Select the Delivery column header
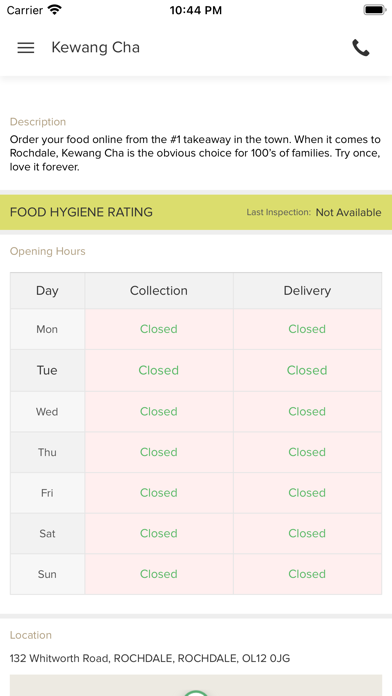 point(307,291)
